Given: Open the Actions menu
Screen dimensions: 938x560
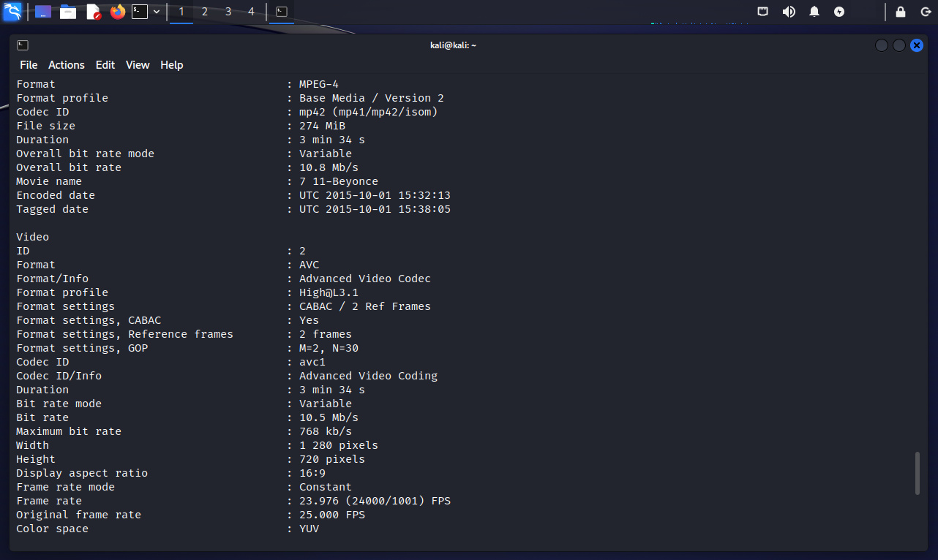Looking at the screenshot, I should tap(67, 65).
